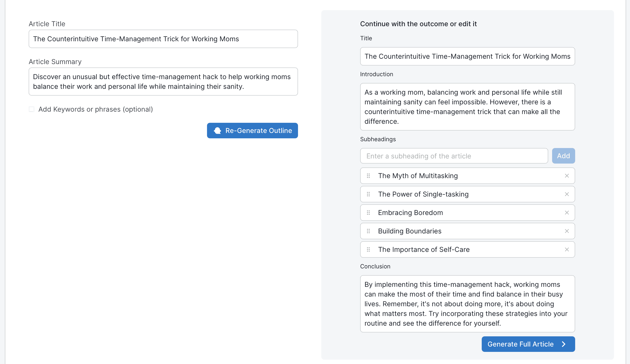Click into the Introduction text area

467,107
